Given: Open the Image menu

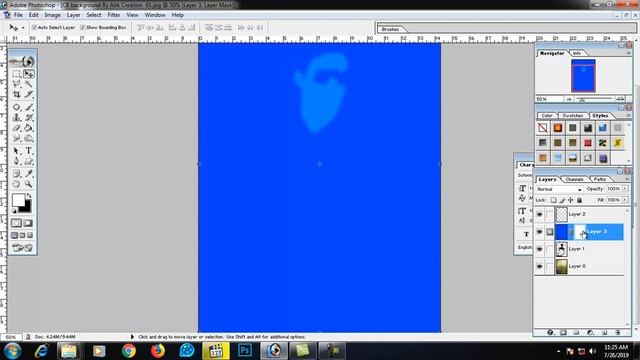Looking at the screenshot, I should 52,15.
